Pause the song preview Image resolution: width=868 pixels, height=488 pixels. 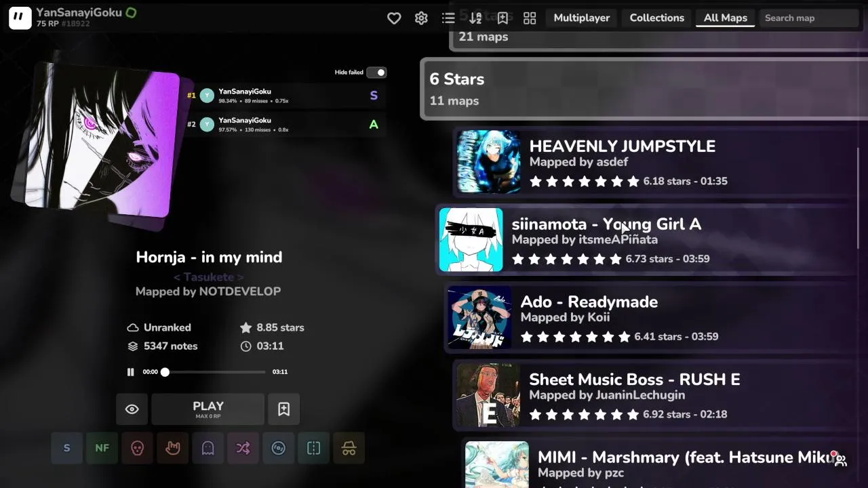130,371
